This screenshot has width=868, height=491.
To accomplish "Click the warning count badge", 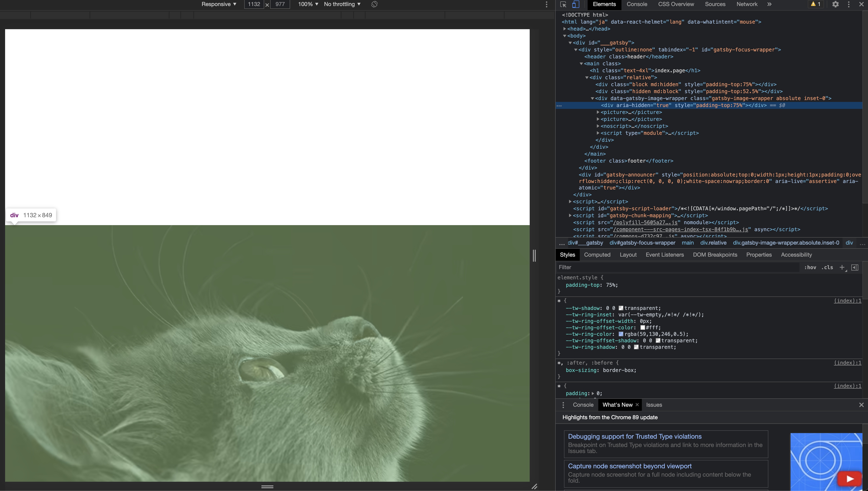I will pyautogui.click(x=816, y=4).
